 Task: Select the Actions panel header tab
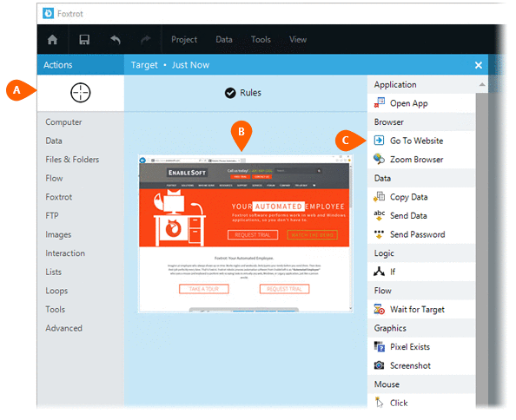(81, 65)
